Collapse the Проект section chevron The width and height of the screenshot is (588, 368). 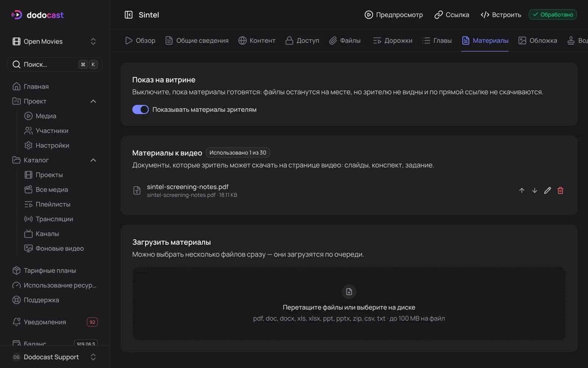[x=93, y=101]
